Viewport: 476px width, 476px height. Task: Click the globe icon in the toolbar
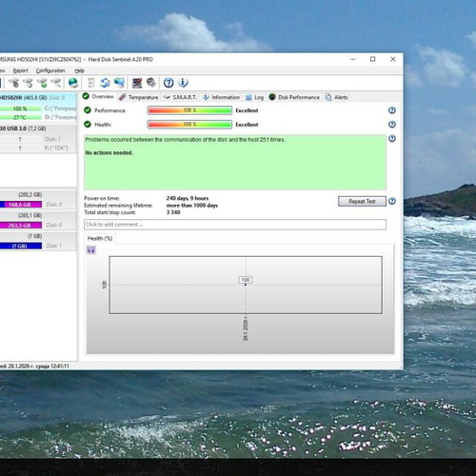[x=73, y=83]
